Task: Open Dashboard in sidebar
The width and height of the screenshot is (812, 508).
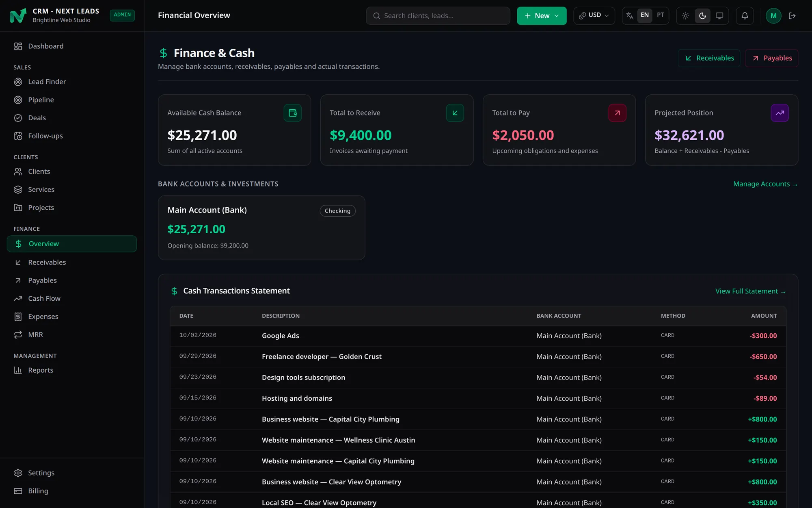Action: click(72, 46)
